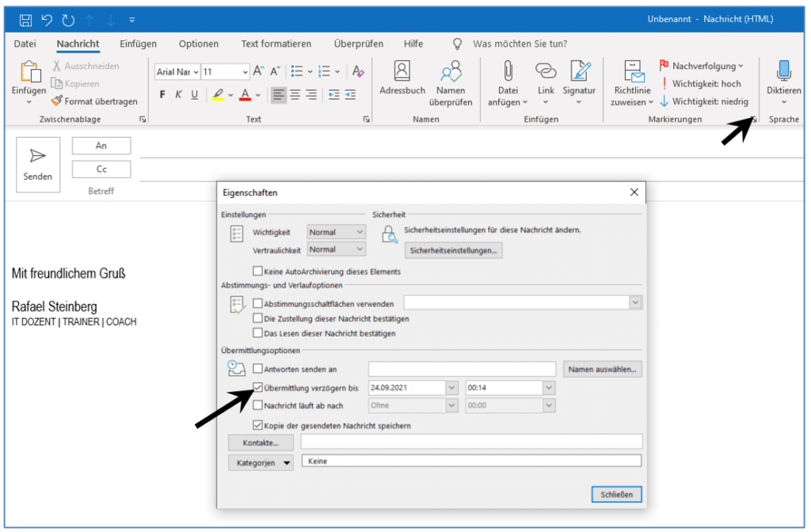Image resolution: width=811 pixels, height=532 pixels.
Task: Apply a bulleted list
Action: [297, 71]
